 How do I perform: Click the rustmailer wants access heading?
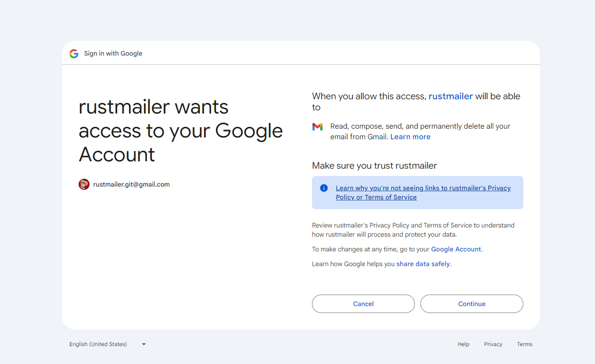click(181, 131)
